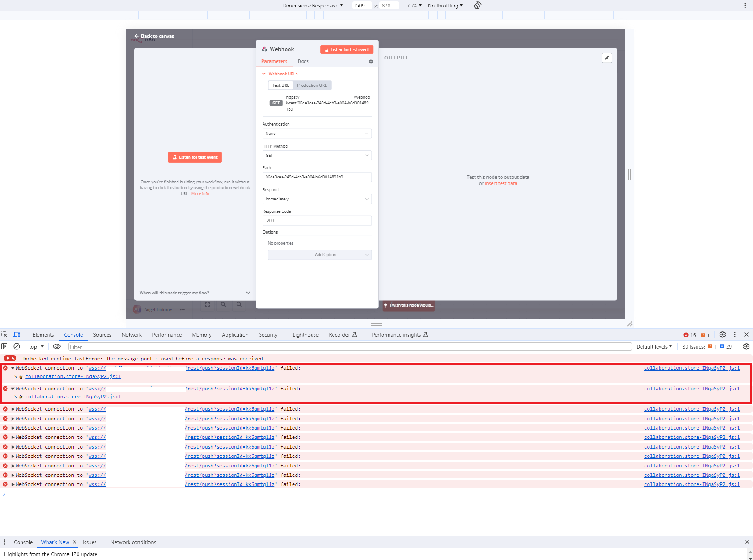This screenshot has width=753, height=560.
Task: Click the back arrow to return to canvas
Action: coord(137,36)
